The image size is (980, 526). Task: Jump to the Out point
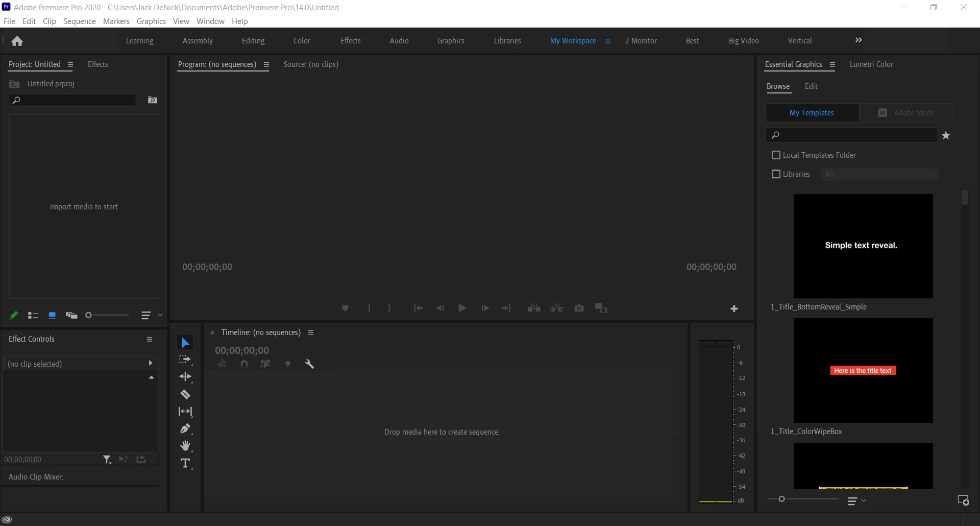506,308
